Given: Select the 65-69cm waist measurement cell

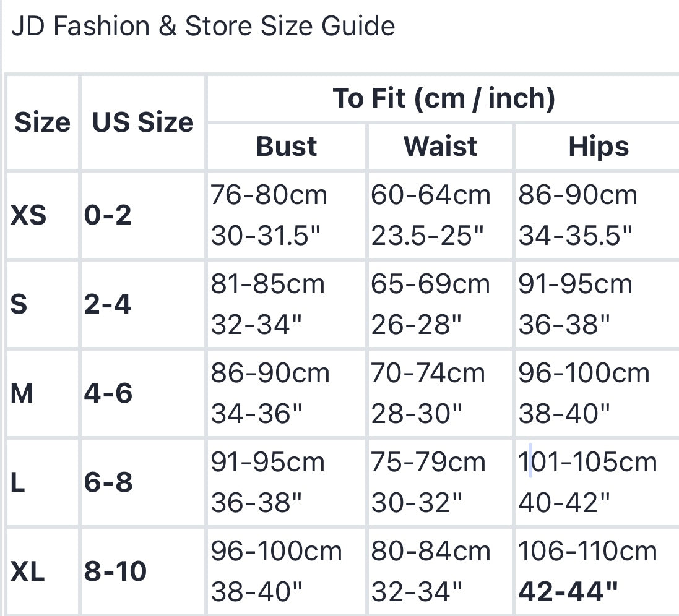Looking at the screenshot, I should click(441, 304).
